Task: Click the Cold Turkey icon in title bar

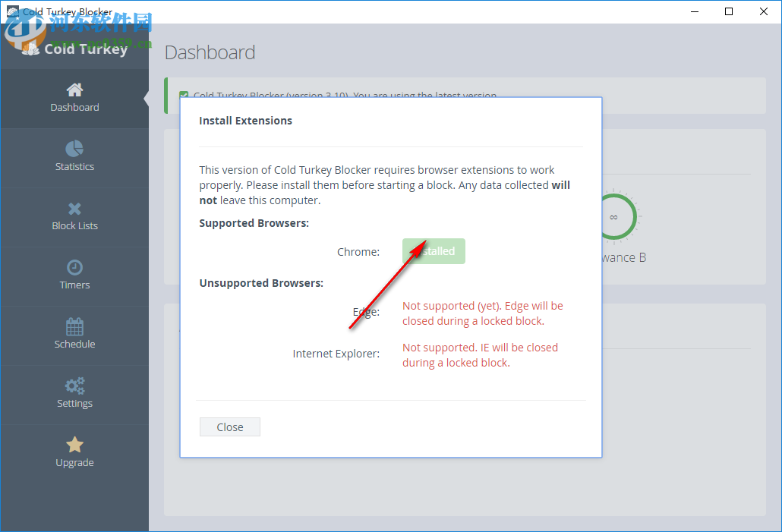Action: [11, 11]
